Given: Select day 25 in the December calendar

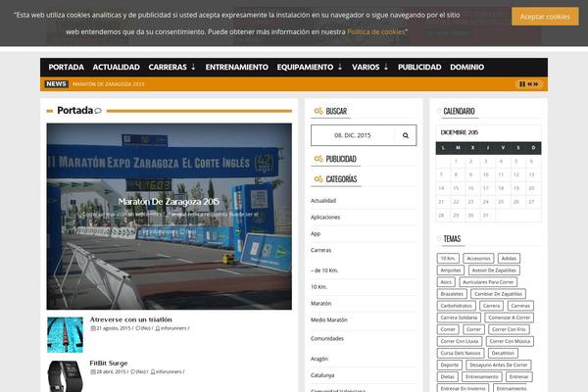Looking at the screenshot, I should [x=501, y=202].
